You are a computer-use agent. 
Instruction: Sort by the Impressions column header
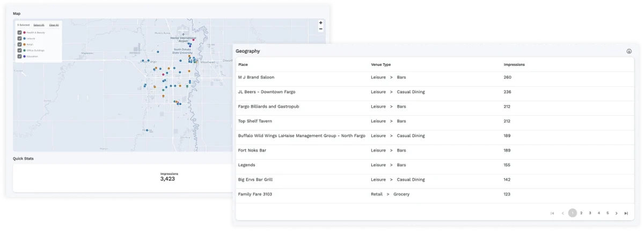click(x=514, y=65)
